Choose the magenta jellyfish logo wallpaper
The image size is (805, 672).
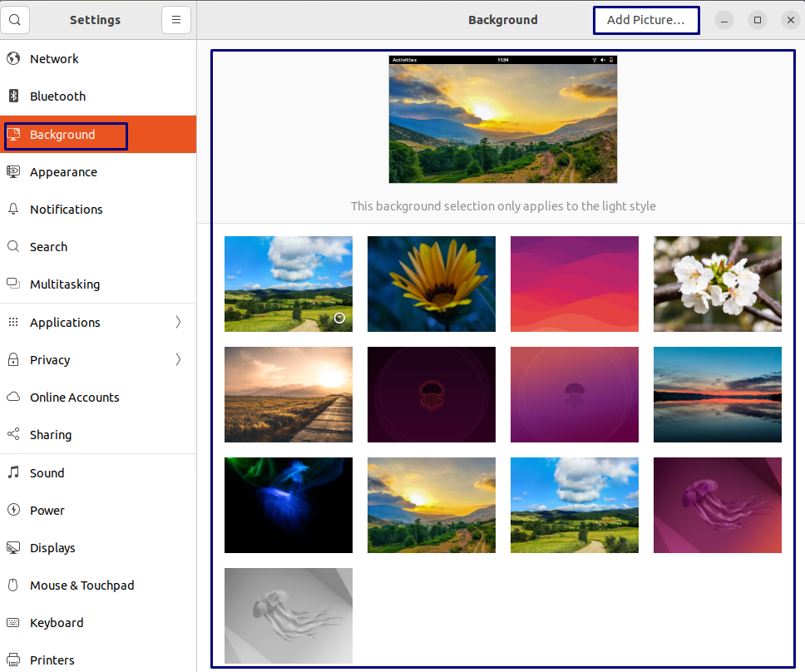[575, 394]
